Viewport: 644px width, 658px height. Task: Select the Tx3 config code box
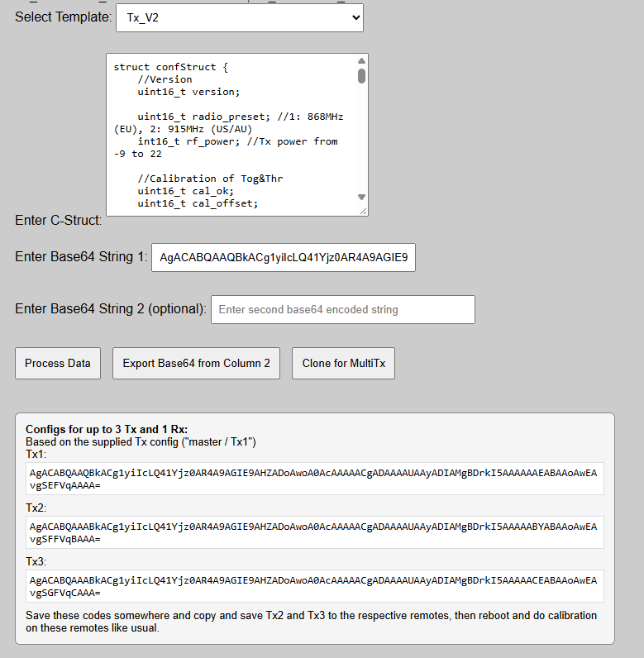315,586
